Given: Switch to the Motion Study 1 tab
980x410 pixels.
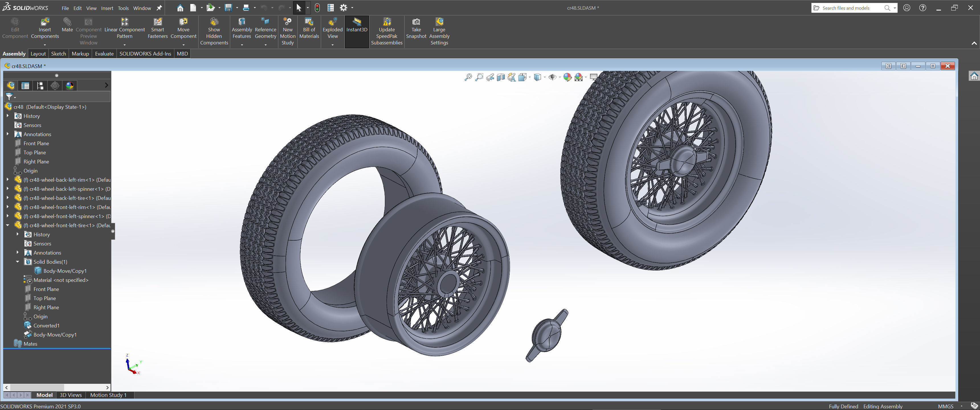Looking at the screenshot, I should coord(108,395).
